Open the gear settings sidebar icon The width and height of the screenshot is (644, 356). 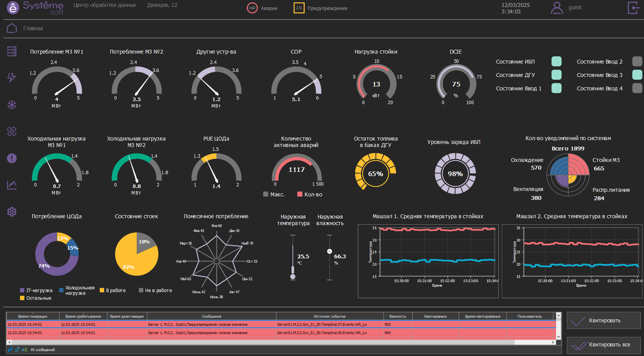point(12,212)
